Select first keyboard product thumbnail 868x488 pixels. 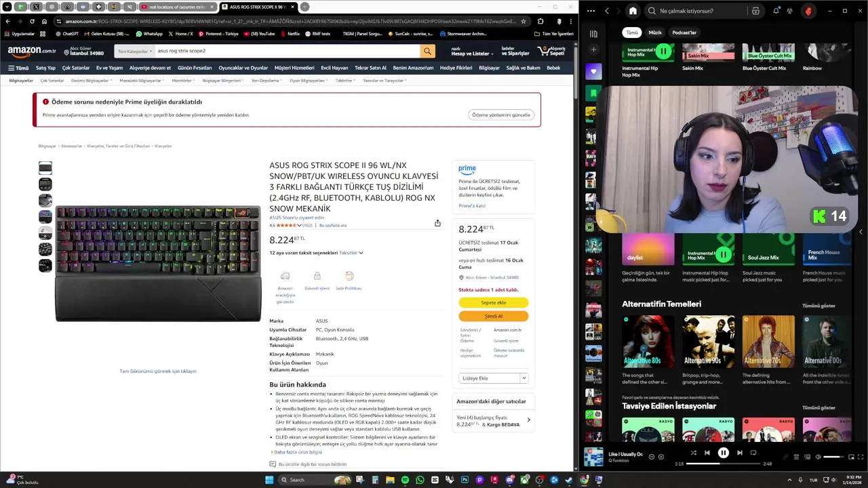click(x=45, y=167)
